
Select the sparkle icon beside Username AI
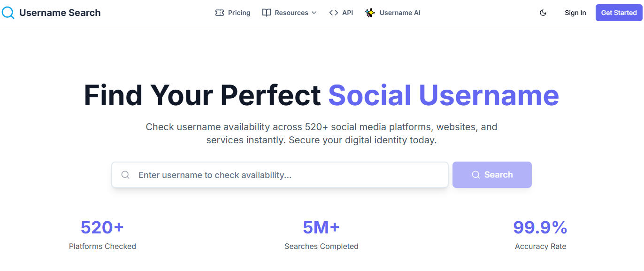(x=369, y=13)
